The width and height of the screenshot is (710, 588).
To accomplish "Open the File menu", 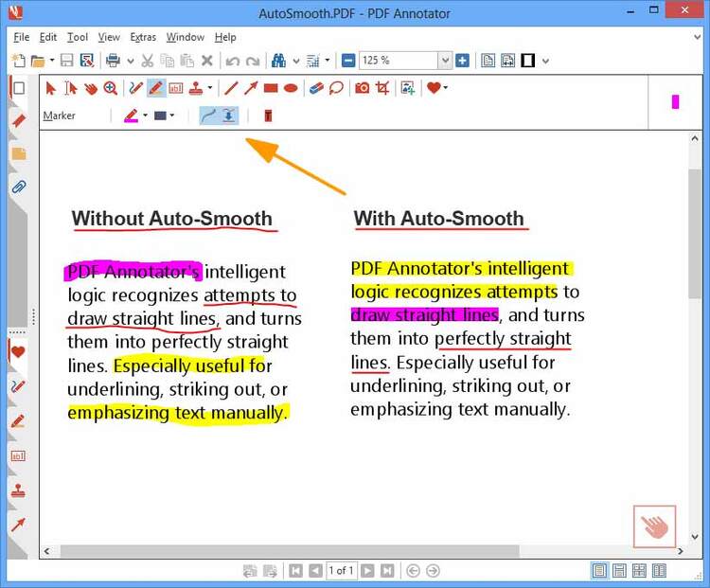I will tap(21, 37).
